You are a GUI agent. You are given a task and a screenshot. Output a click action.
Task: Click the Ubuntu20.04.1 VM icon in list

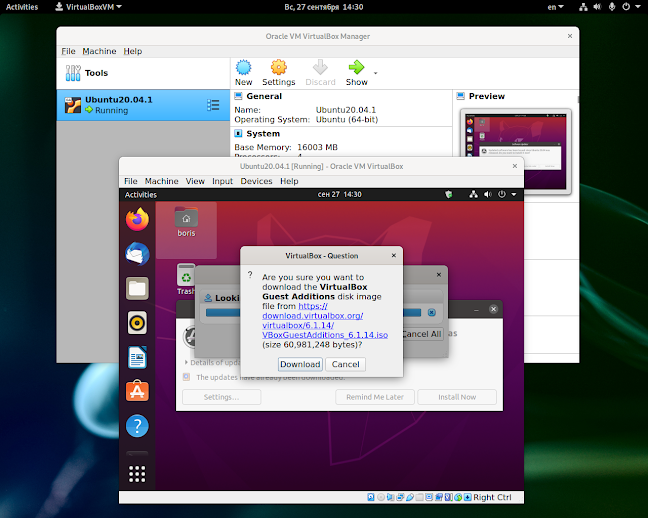point(73,105)
